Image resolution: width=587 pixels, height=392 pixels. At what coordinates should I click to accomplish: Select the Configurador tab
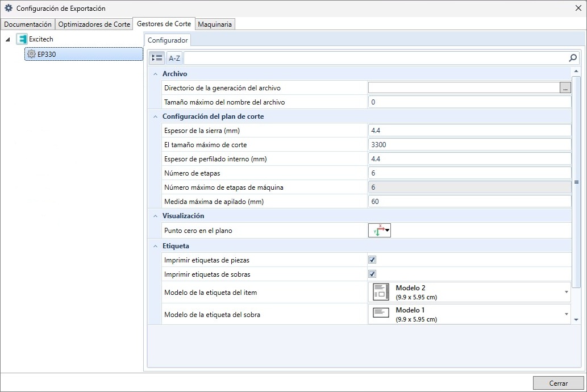point(168,40)
